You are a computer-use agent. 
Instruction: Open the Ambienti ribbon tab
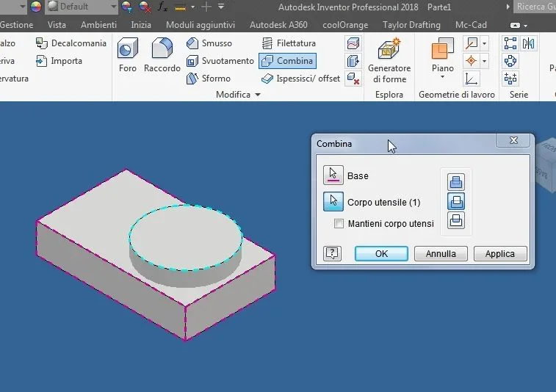click(x=98, y=25)
